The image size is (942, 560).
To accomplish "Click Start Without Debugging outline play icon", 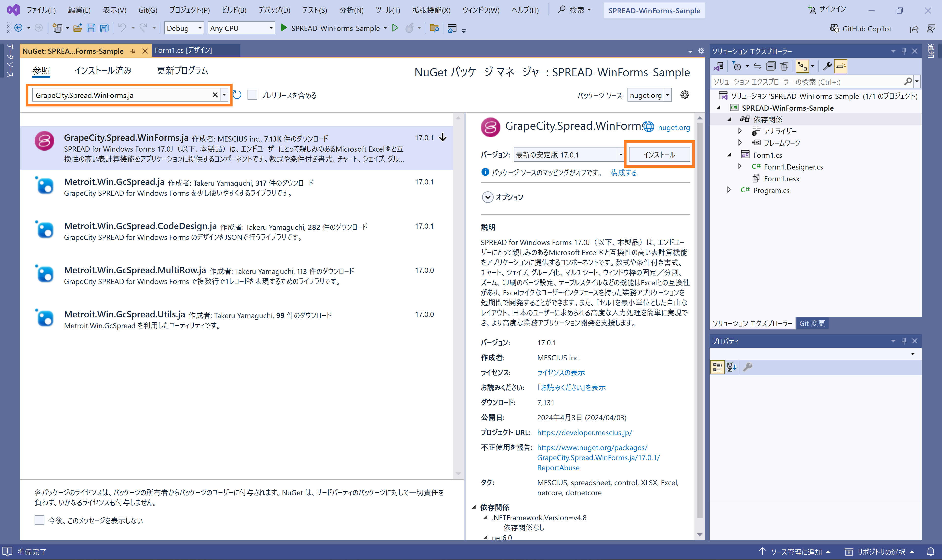I will [395, 27].
